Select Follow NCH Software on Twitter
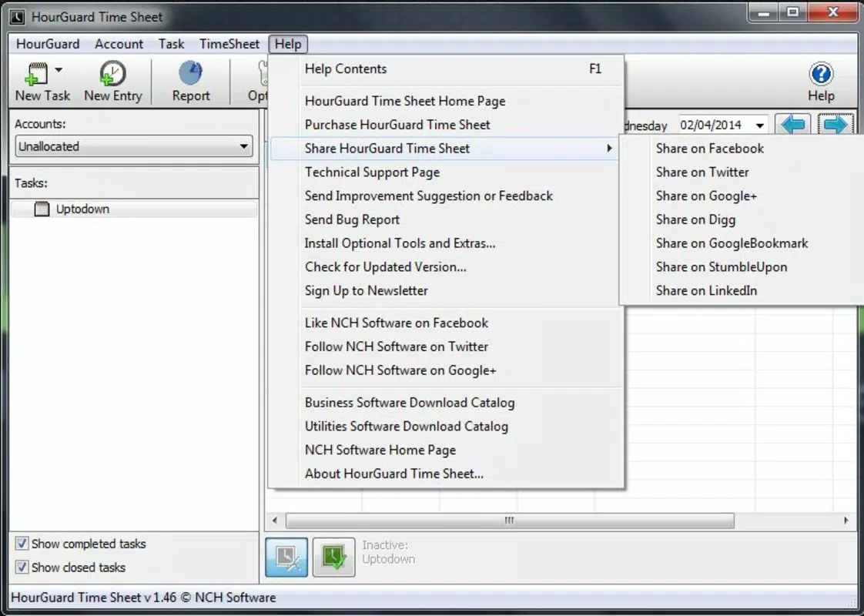The height and width of the screenshot is (616, 864). [x=447, y=346]
